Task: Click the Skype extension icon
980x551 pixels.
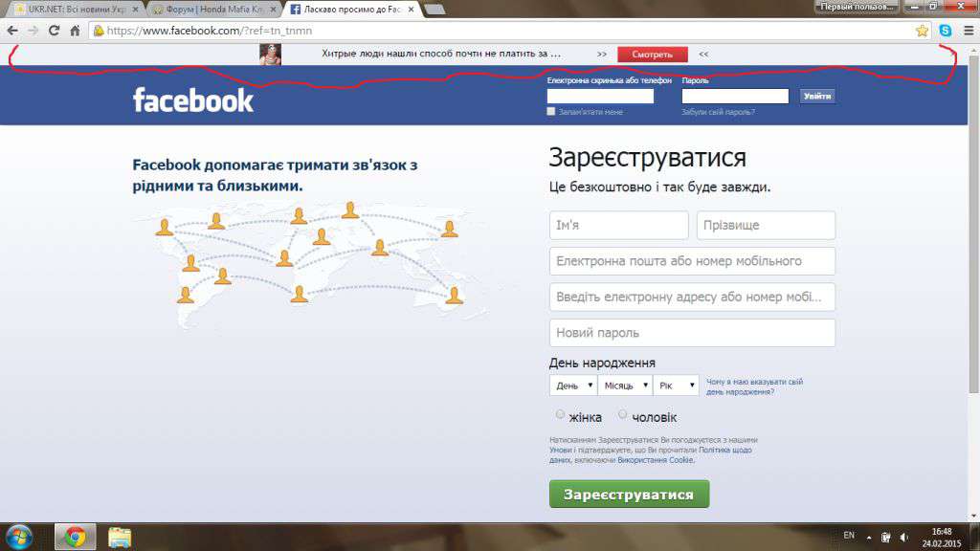Action: [x=946, y=31]
